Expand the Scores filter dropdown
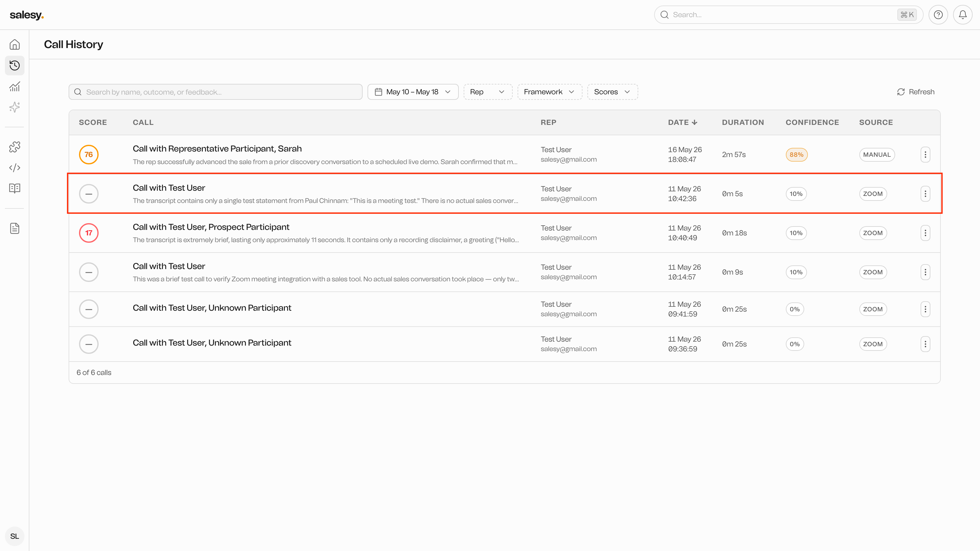This screenshot has height=551, width=980. [x=612, y=92]
